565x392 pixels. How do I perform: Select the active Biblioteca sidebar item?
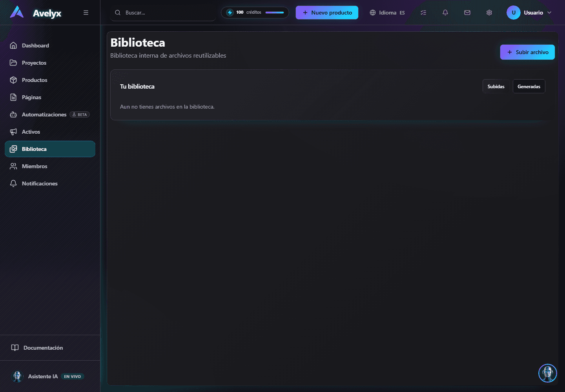pyautogui.click(x=50, y=149)
